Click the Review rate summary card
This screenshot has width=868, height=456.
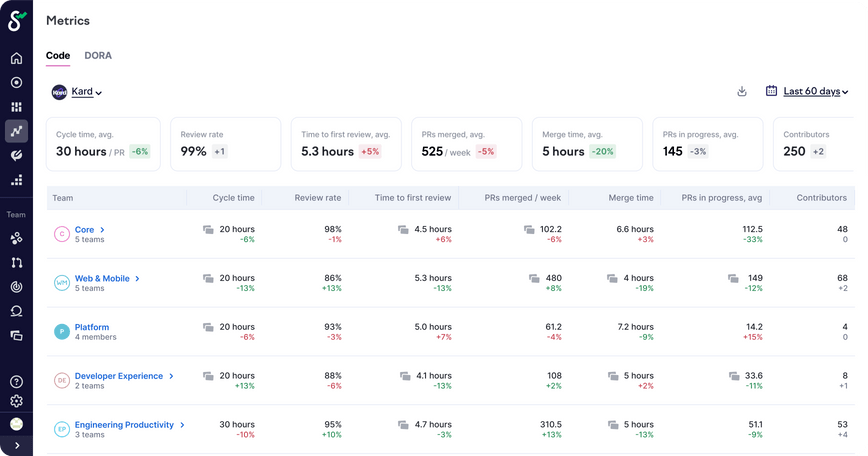tap(226, 144)
